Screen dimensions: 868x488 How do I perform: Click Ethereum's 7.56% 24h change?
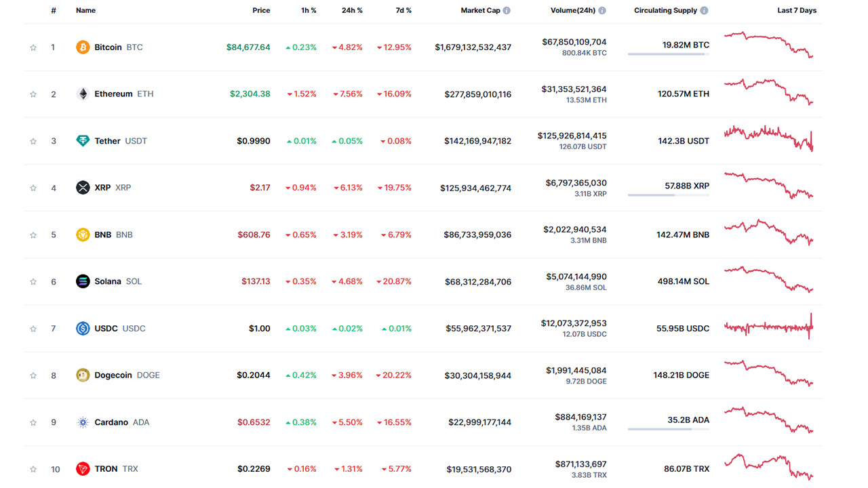347,94
